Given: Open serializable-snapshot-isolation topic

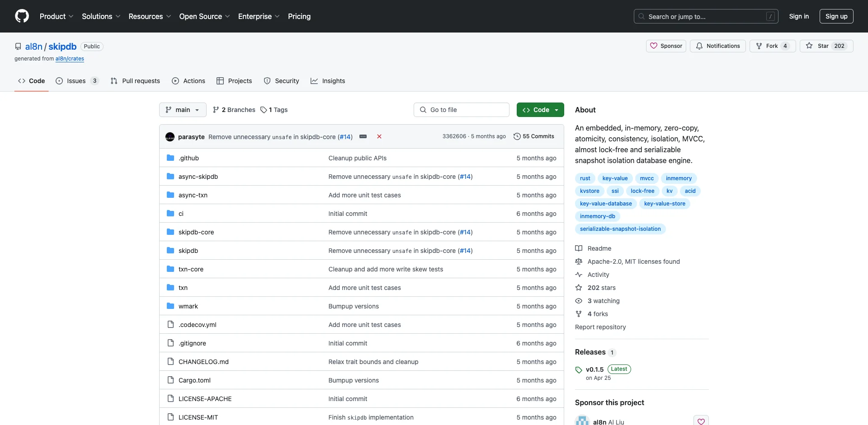Looking at the screenshot, I should [620, 229].
